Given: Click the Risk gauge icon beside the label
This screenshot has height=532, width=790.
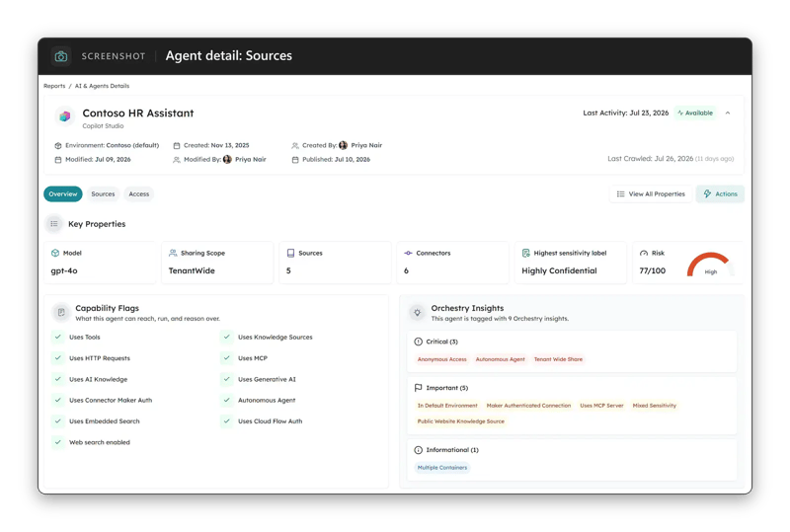Looking at the screenshot, I should [x=644, y=253].
